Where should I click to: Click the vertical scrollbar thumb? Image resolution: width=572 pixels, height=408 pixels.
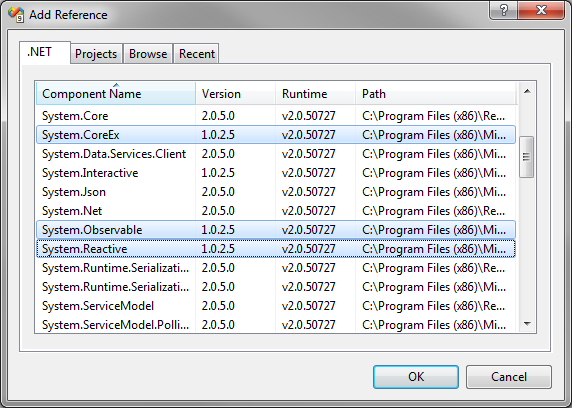click(526, 157)
